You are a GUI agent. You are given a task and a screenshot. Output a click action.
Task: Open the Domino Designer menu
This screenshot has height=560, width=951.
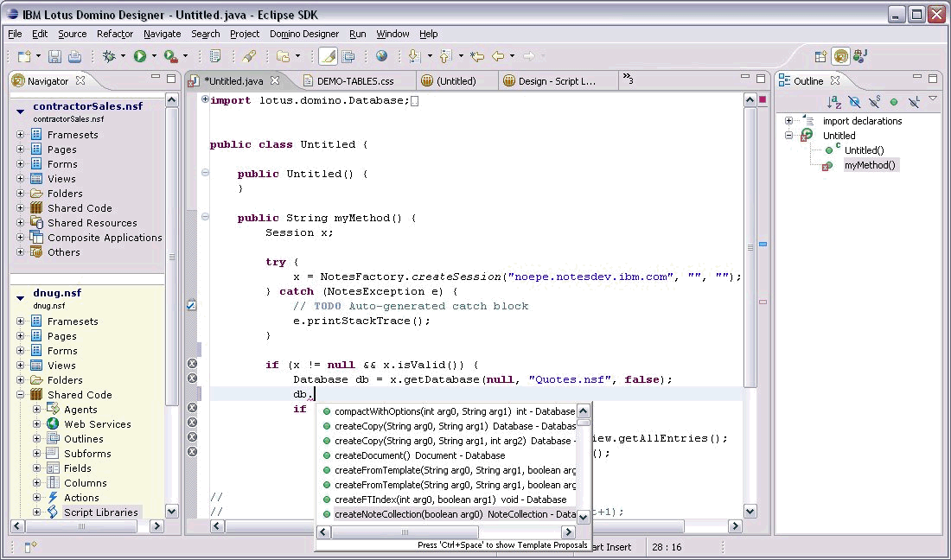303,34
